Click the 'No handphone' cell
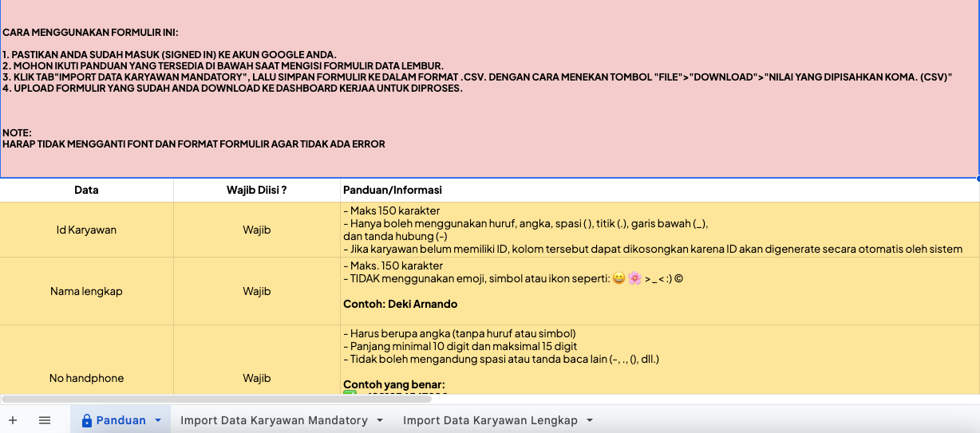This screenshot has width=980, height=433. pos(86,378)
